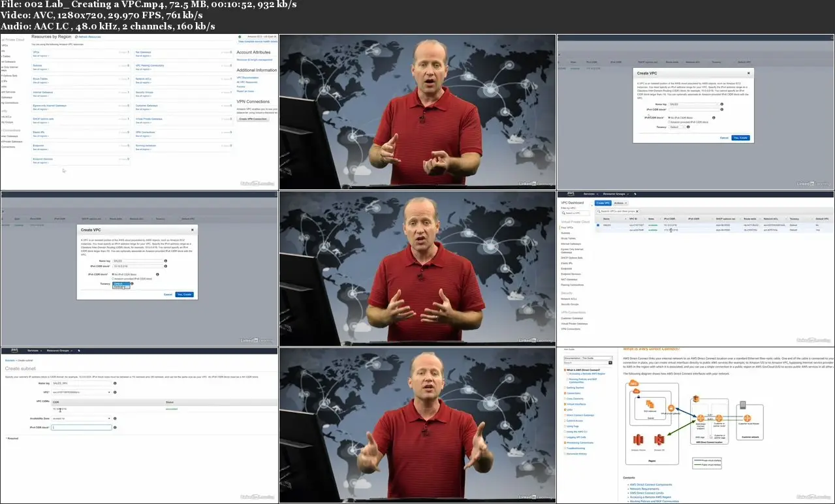This screenshot has width=835, height=504.
Task: Click the AWS logo on the Create subnet page
Action: [14, 351]
